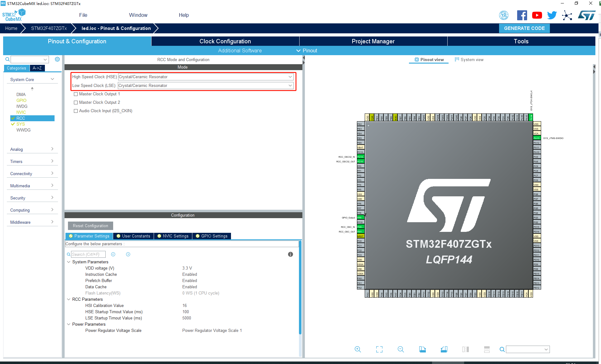Zoom out of the pinout view

pyautogui.click(x=401, y=349)
